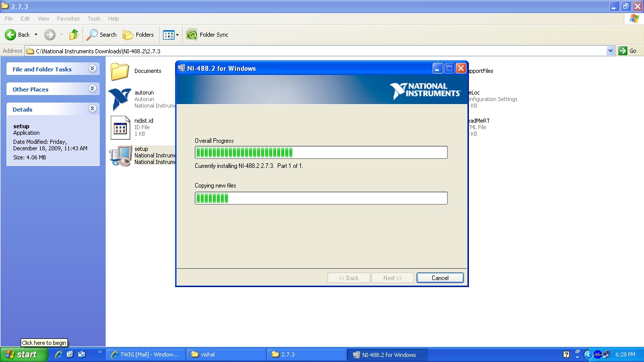Open the Back button history dropdown arrow
This screenshot has height=362, width=644.
pyautogui.click(x=36, y=35)
